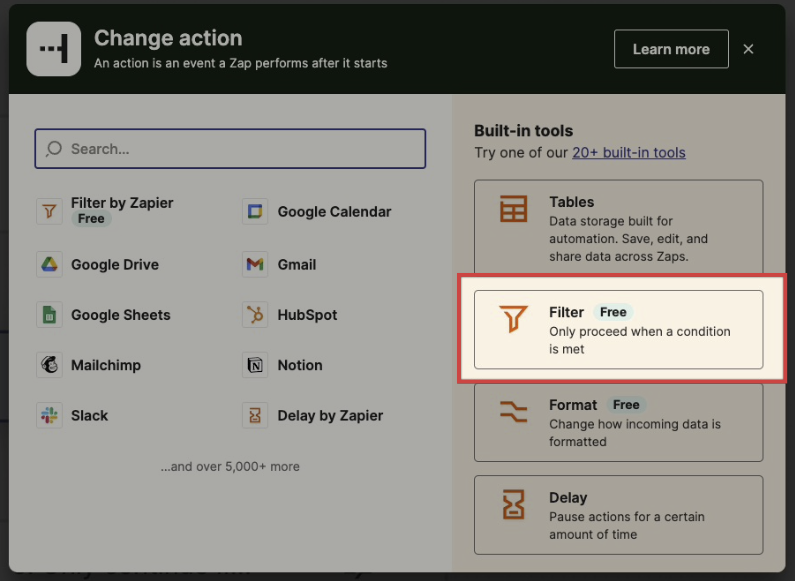Click the Google Drive icon
The width and height of the screenshot is (795, 581).
pyautogui.click(x=49, y=264)
